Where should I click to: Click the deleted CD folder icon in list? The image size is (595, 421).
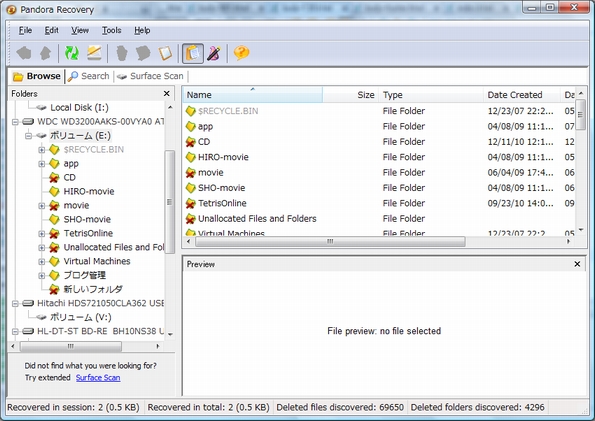(x=190, y=142)
